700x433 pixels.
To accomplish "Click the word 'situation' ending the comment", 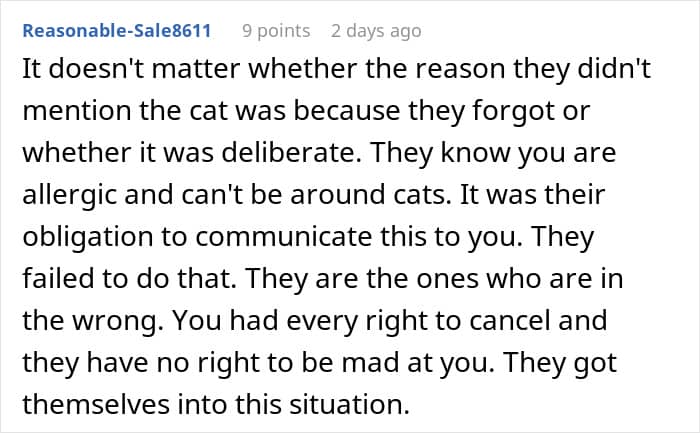I will 349,404.
